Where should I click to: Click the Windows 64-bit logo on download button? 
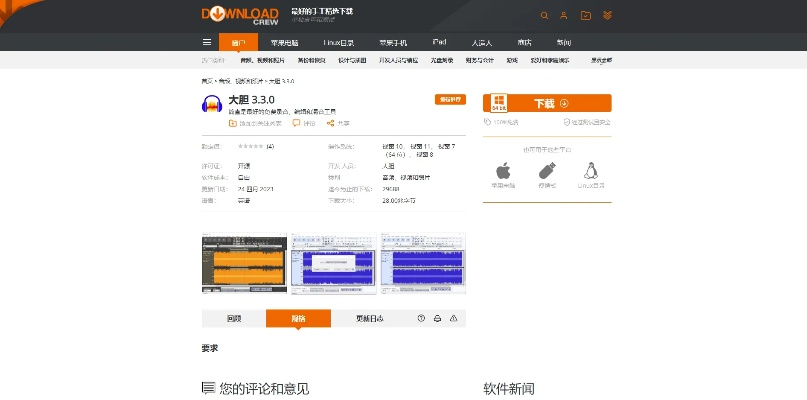[x=499, y=103]
